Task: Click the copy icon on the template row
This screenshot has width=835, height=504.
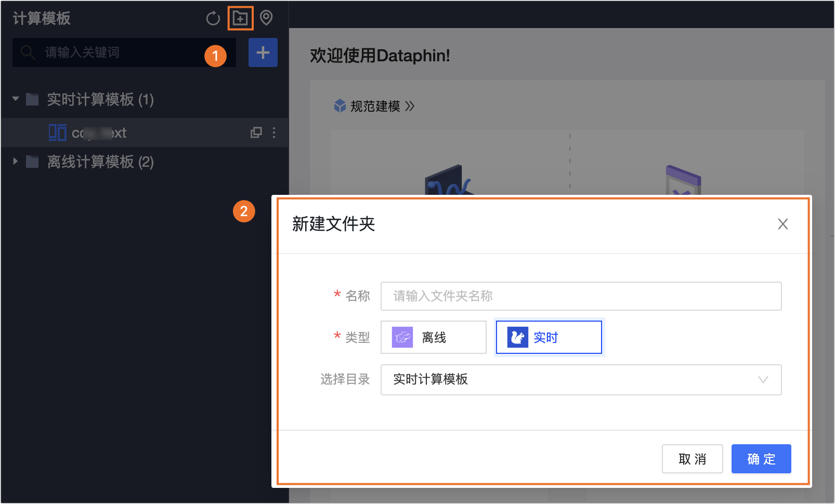Action: click(x=256, y=132)
